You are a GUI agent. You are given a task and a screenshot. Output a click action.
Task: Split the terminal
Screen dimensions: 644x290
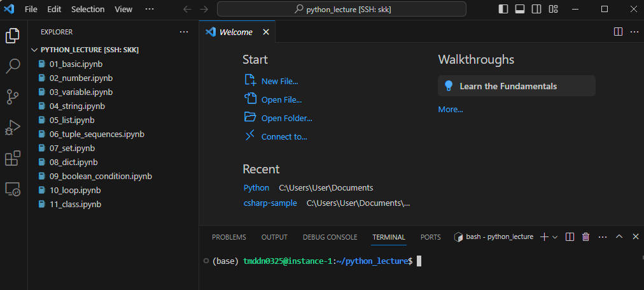pyautogui.click(x=570, y=237)
